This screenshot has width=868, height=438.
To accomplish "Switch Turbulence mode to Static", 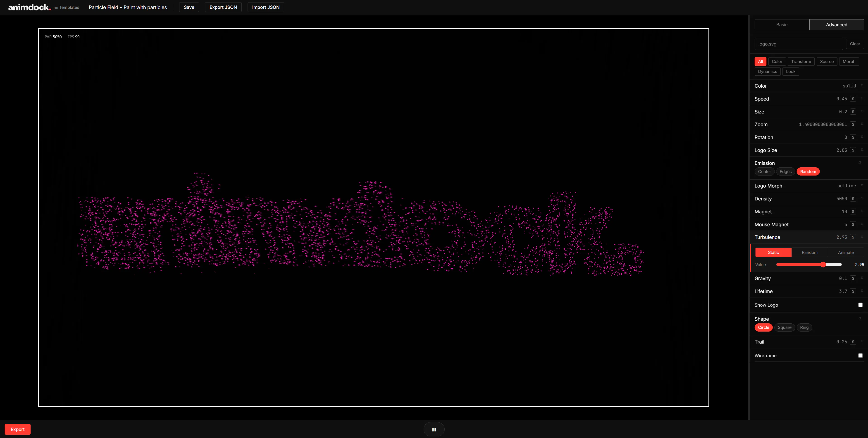I will [773, 252].
